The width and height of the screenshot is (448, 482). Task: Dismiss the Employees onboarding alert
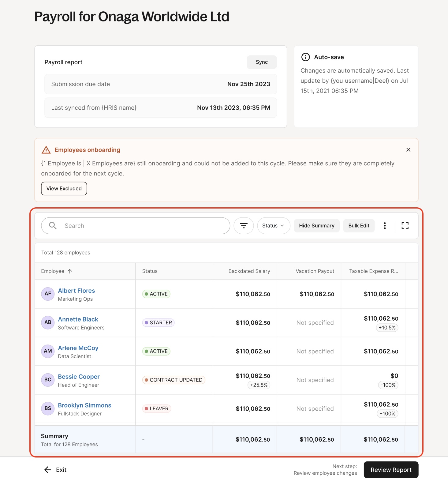pos(408,150)
